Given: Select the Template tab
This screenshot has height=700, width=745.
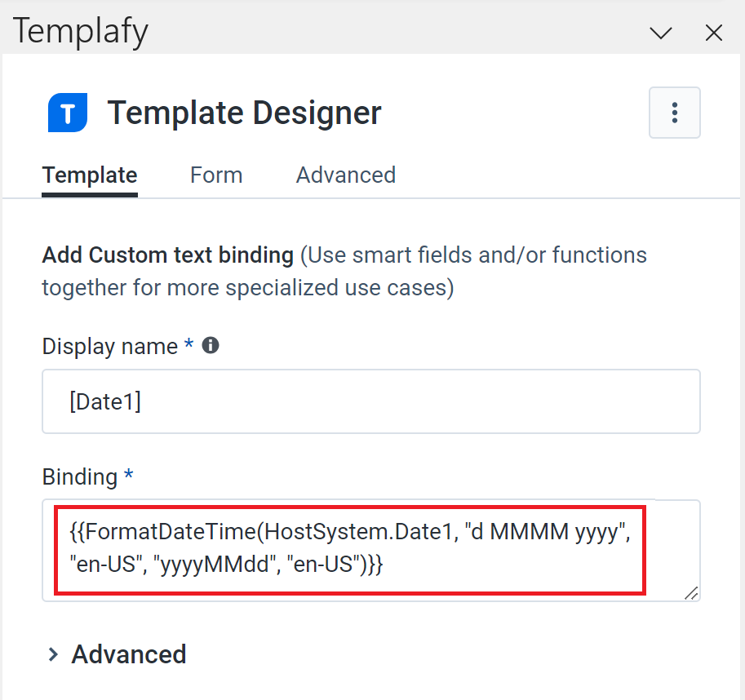Looking at the screenshot, I should tap(89, 175).
